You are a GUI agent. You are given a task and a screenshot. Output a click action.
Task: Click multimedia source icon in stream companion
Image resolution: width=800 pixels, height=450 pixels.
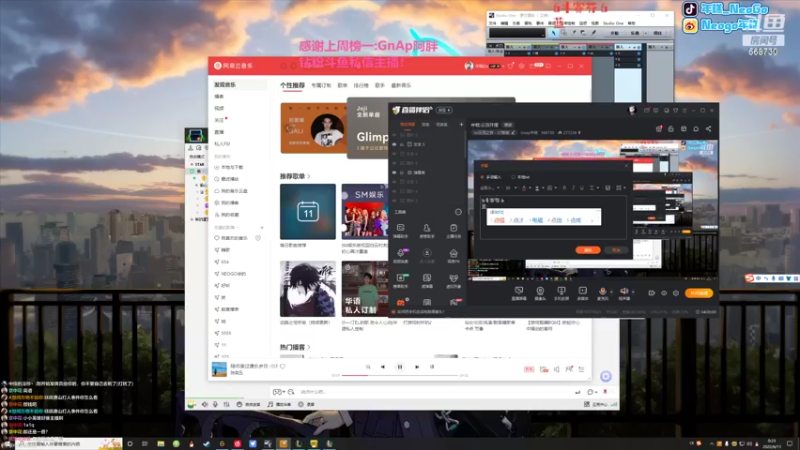point(582,291)
